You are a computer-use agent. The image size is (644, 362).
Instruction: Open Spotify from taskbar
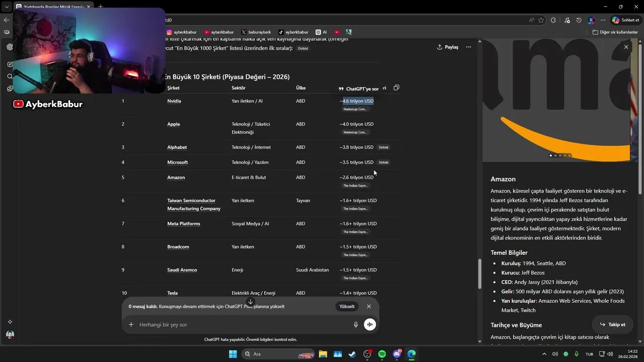click(x=382, y=354)
